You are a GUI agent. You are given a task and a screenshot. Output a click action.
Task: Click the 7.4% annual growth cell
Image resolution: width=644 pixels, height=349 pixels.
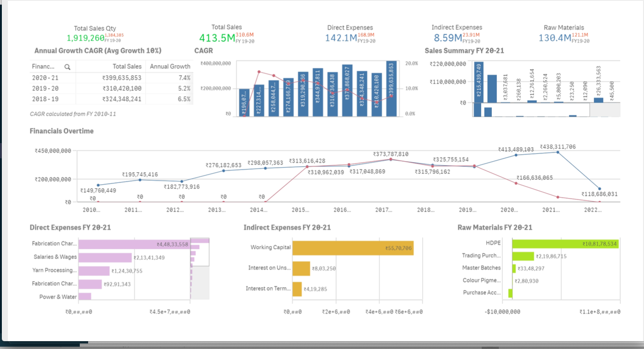pos(184,78)
